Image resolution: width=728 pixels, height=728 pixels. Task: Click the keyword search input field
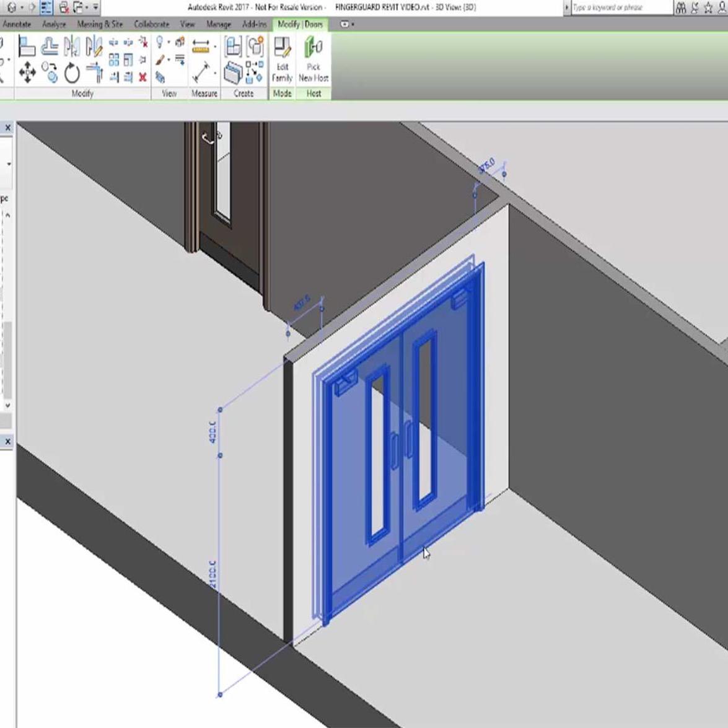tap(620, 7)
